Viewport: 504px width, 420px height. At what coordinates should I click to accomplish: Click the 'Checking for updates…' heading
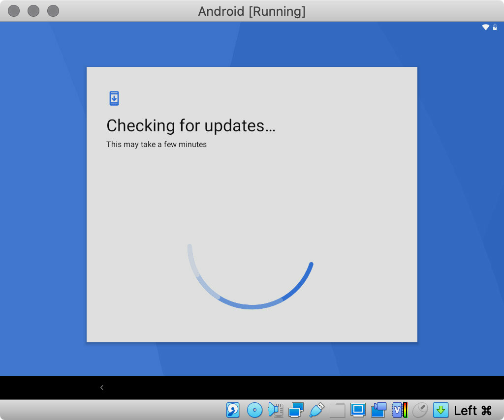(191, 126)
